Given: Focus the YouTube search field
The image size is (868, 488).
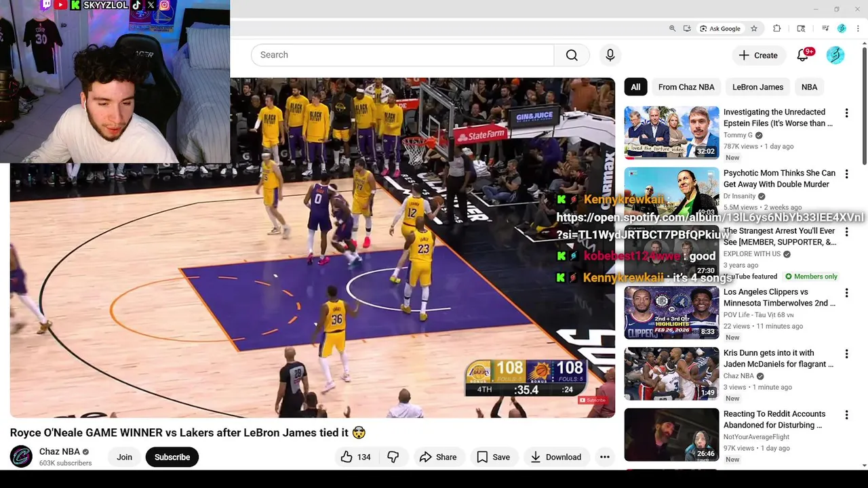Looking at the screenshot, I should [402, 55].
